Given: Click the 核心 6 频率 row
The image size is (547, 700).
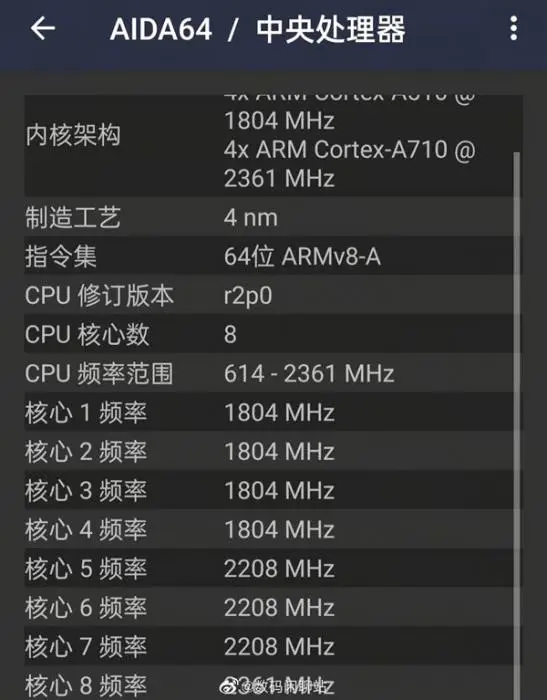Looking at the screenshot, I should pyautogui.click(x=273, y=608).
